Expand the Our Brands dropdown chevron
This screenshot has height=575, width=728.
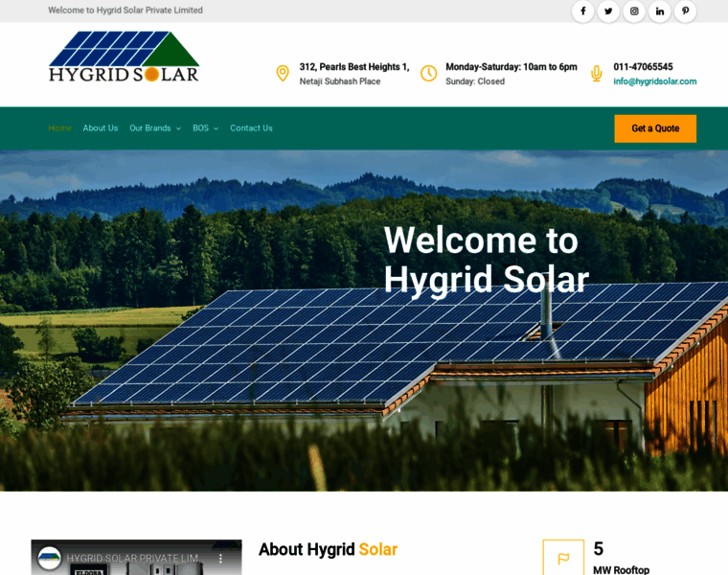point(178,128)
